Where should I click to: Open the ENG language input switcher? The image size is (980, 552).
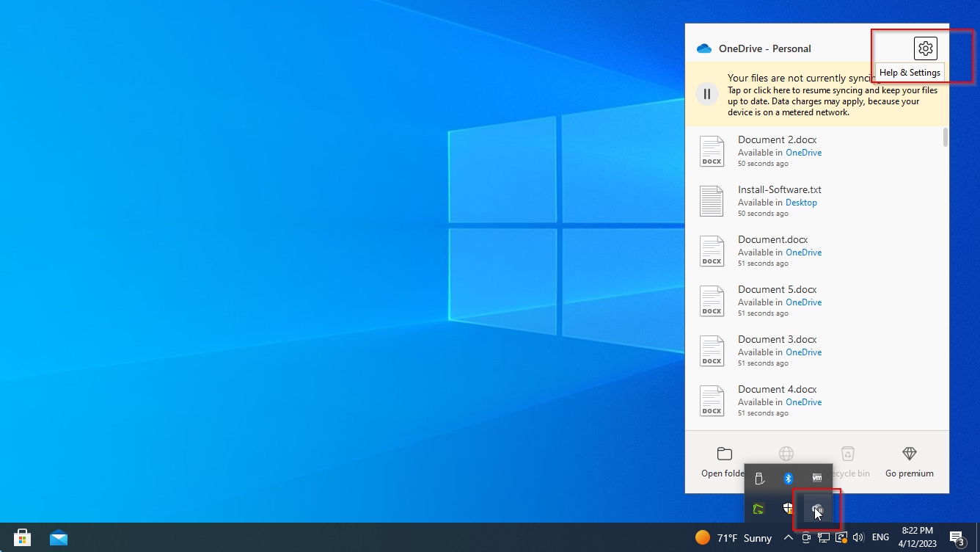click(x=880, y=537)
